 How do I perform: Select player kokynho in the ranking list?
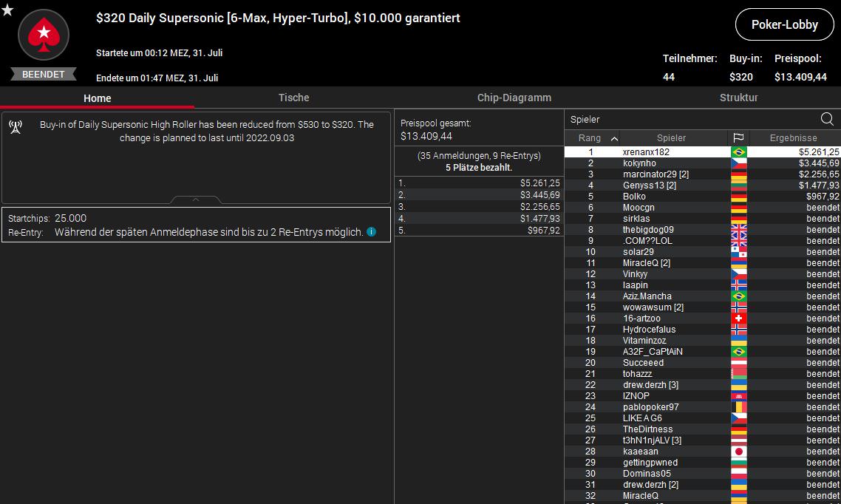tap(639, 163)
